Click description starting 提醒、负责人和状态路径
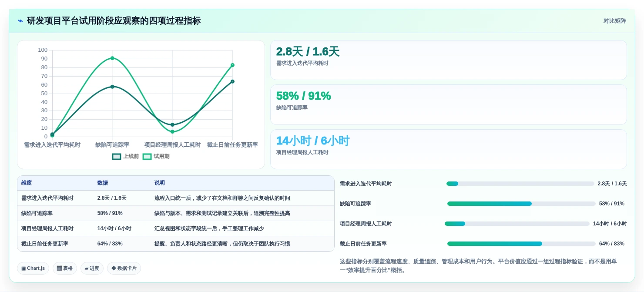 [222, 244]
